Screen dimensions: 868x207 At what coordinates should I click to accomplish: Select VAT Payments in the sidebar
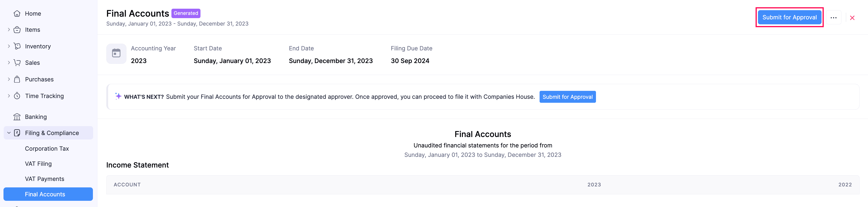[44, 179]
